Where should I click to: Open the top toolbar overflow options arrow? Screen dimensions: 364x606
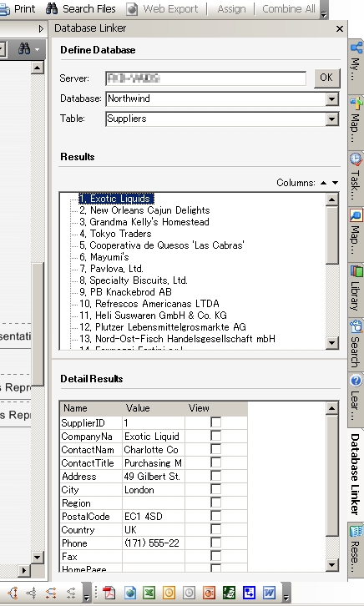point(324,14)
